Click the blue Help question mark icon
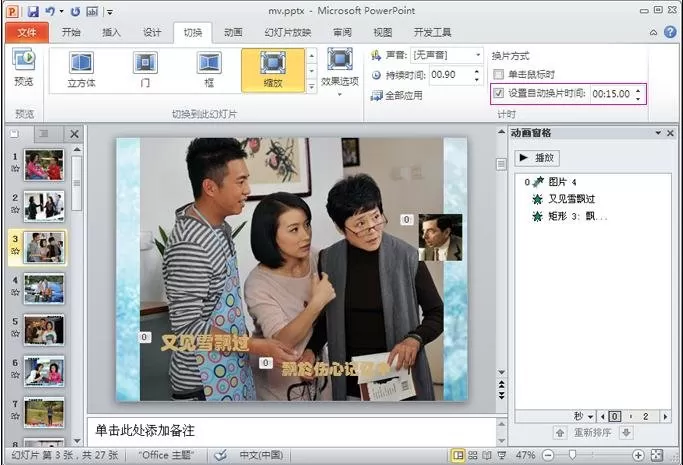The height and width of the screenshot is (465, 683). (x=670, y=32)
